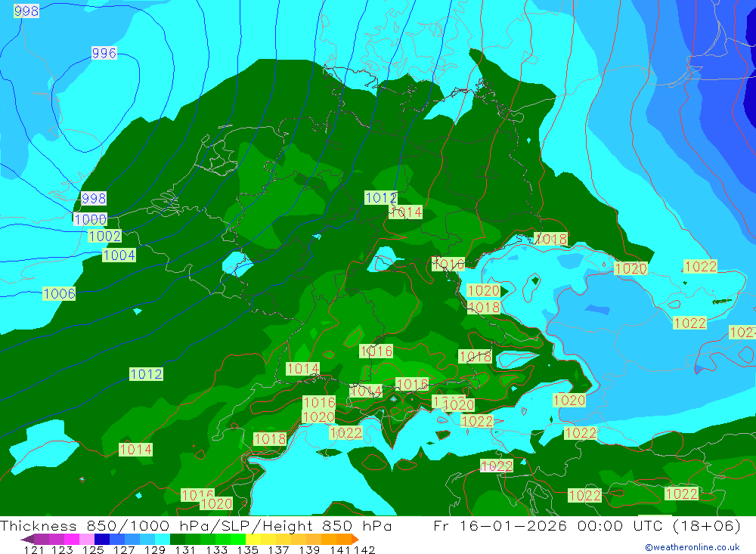Viewport: 756px width, 554px height.
Task: Select the pure yellow swatch above 135
Action: tap(253, 539)
